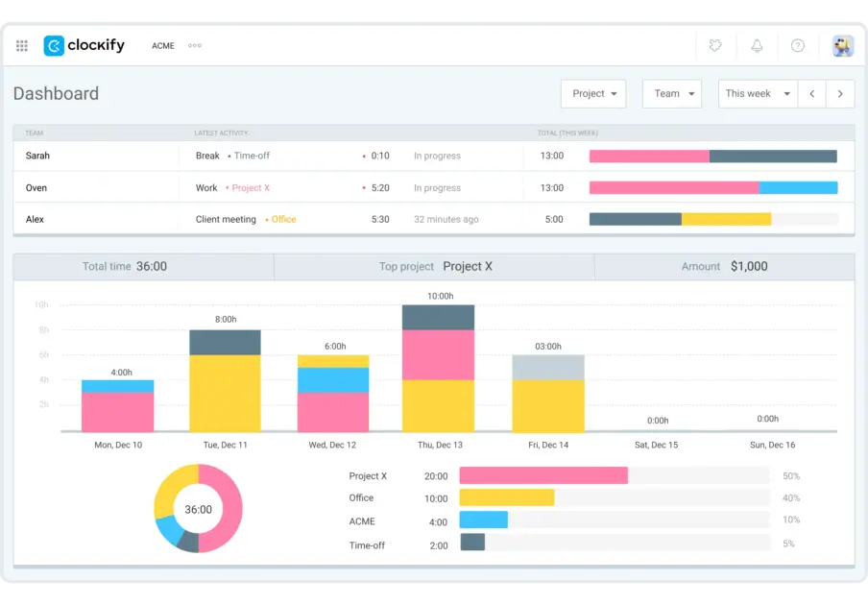Viewport: 868px width, 605px height.
Task: Click the Time-off gray breakdown bar
Action: 472,542
